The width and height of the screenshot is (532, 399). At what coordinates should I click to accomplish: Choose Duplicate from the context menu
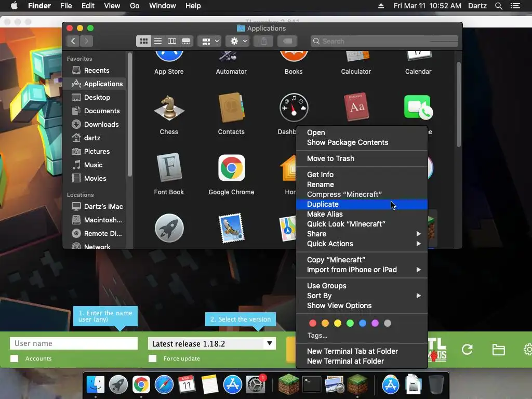pos(362,204)
